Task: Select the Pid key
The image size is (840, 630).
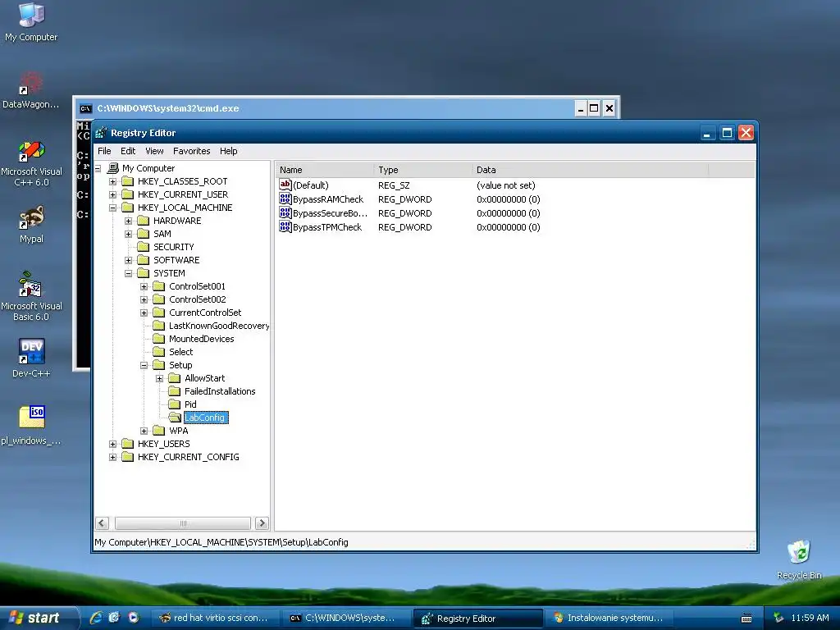Action: (190, 404)
